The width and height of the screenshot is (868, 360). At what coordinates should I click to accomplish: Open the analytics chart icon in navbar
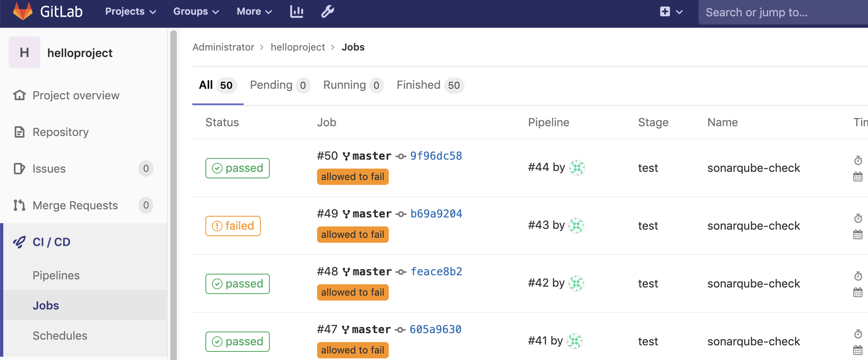click(x=297, y=12)
